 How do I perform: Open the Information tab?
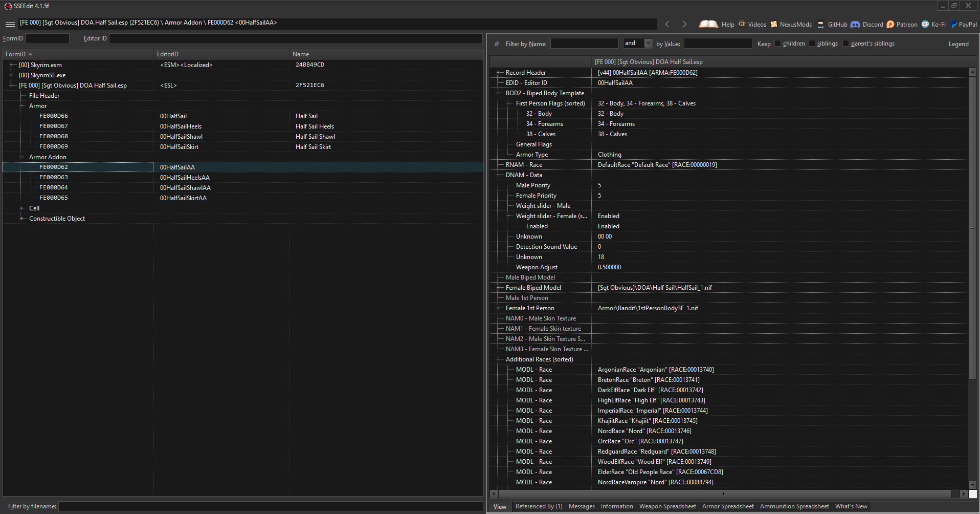pos(617,506)
